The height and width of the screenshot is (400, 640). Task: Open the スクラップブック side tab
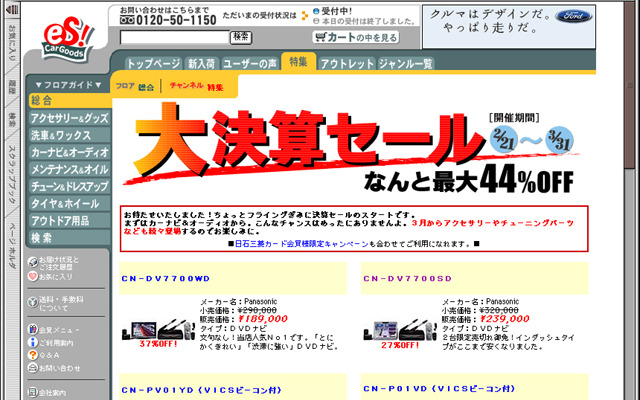(x=12, y=174)
